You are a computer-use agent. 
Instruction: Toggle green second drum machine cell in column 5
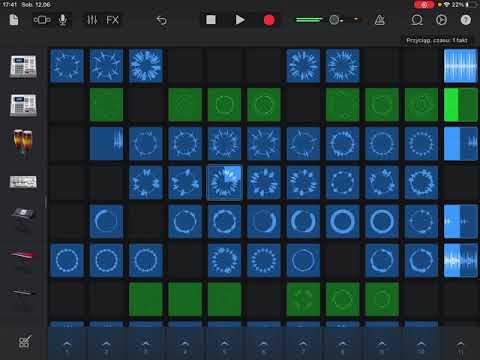[x=224, y=105]
